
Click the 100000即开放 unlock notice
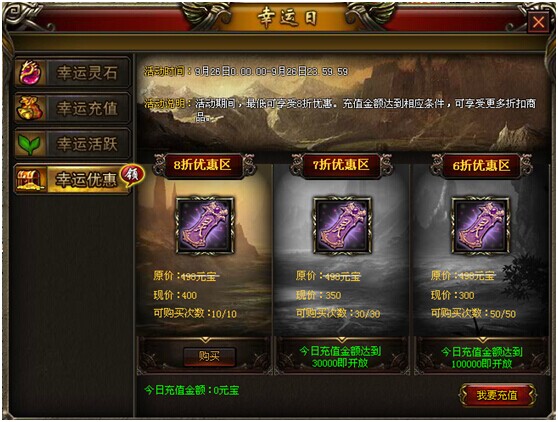pos(481,357)
